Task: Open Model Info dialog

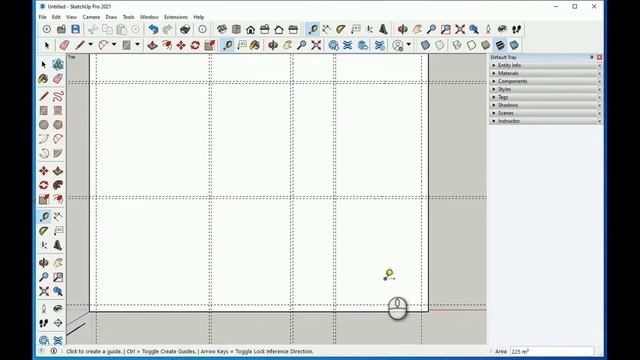Action: point(202,29)
